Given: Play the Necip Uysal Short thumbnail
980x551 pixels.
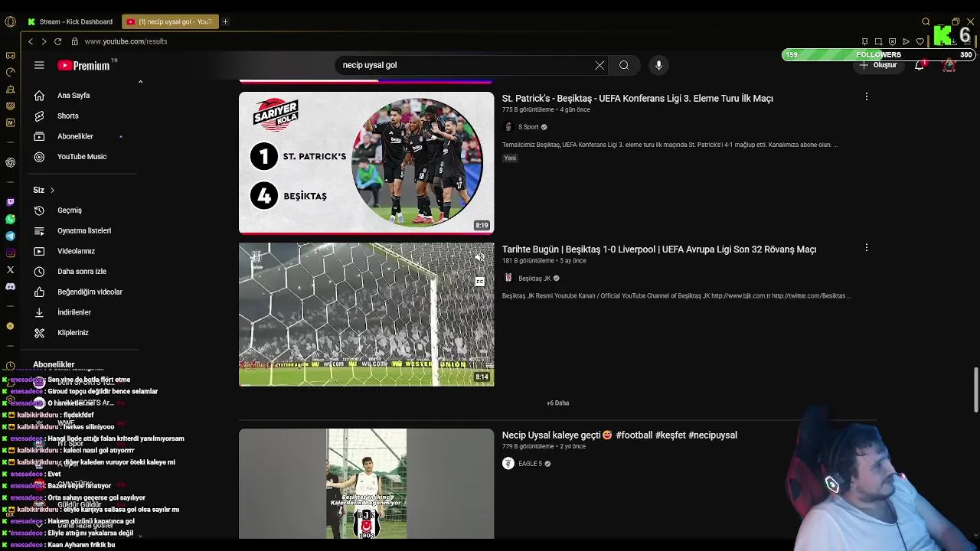Looking at the screenshot, I should (366, 484).
